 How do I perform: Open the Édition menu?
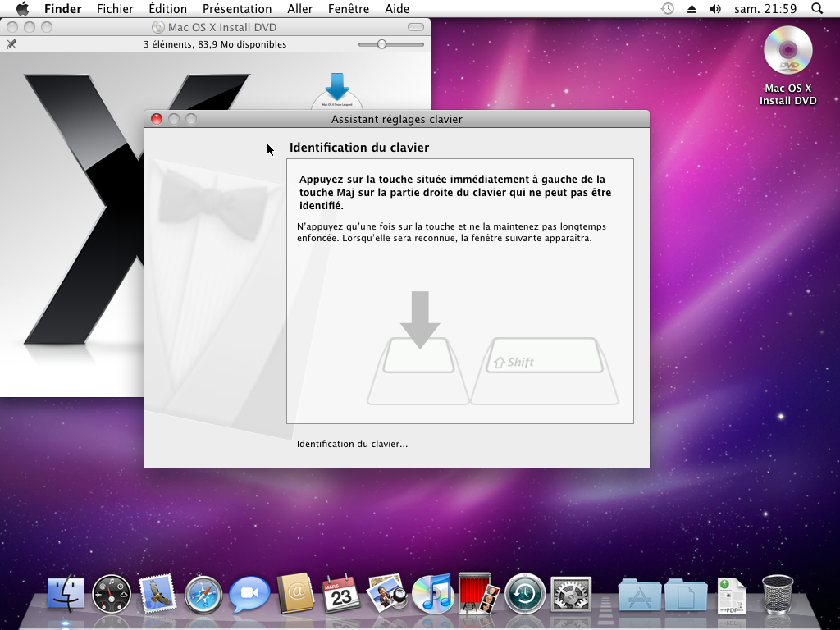167,8
